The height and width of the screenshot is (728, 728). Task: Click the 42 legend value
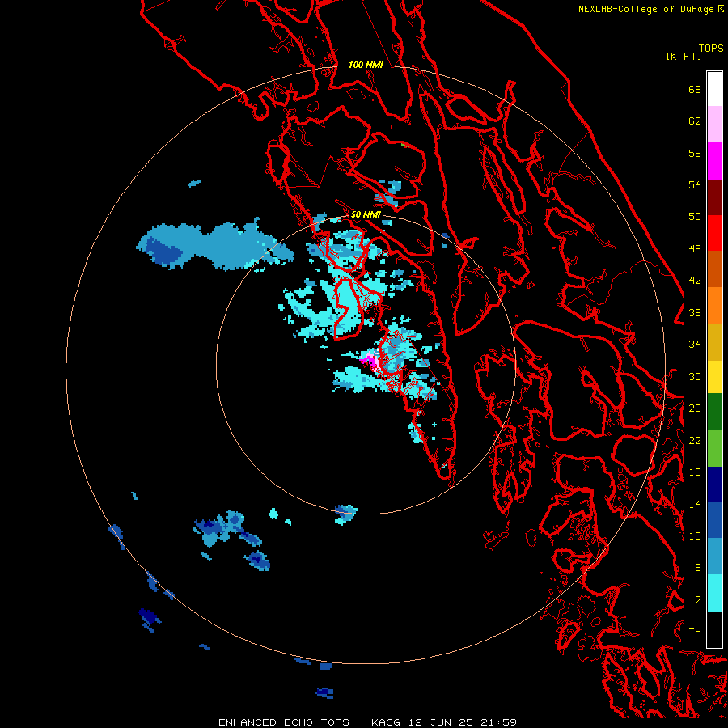tap(695, 281)
